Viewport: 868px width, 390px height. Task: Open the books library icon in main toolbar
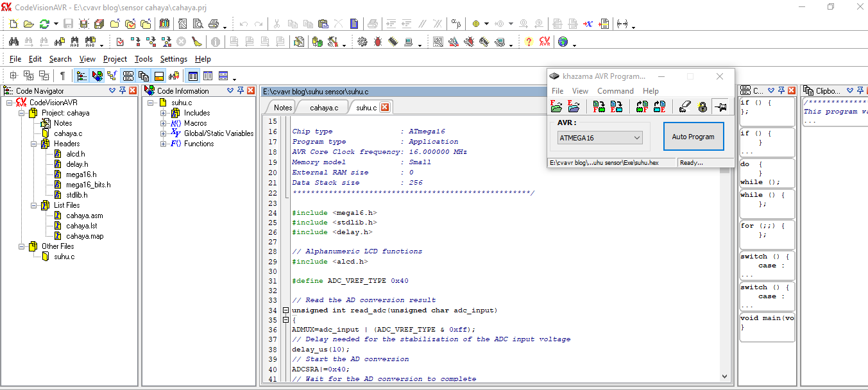click(x=164, y=24)
